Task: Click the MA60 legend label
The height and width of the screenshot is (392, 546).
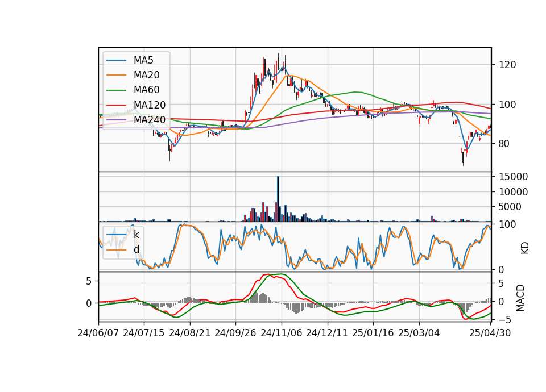Action: (146, 90)
